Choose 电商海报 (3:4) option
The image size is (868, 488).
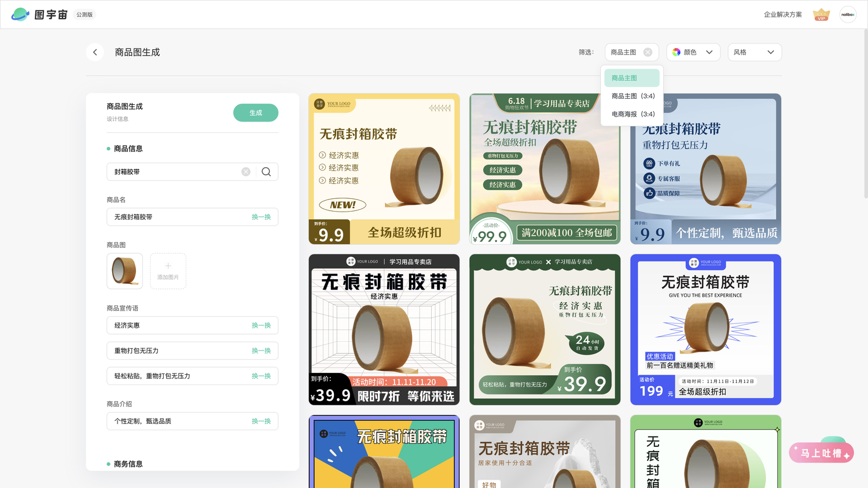point(632,114)
